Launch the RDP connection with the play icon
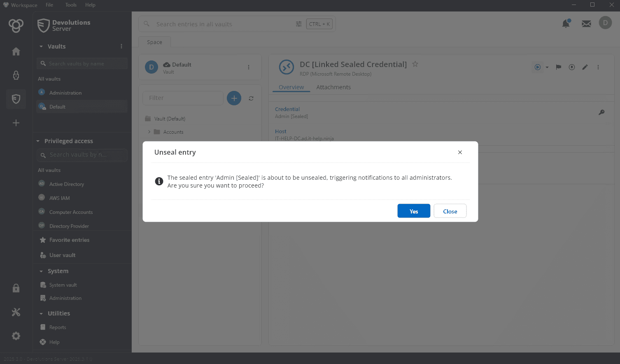Image resolution: width=620 pixels, height=364 pixels. click(538, 67)
